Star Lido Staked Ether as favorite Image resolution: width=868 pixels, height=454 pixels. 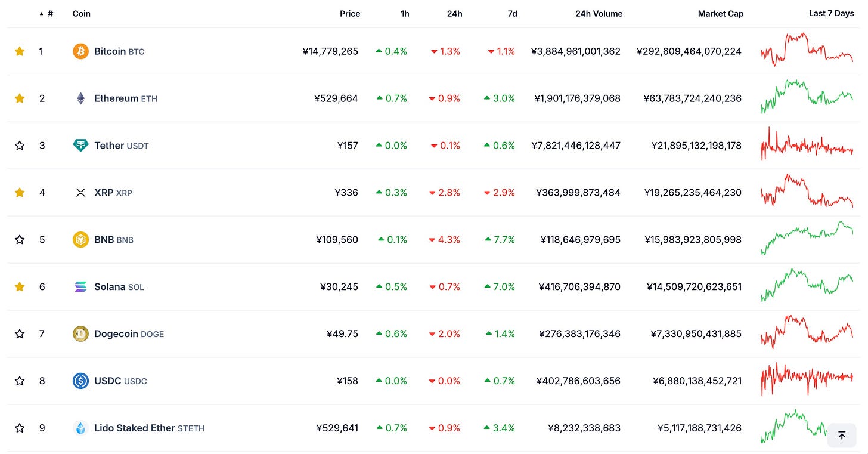(x=20, y=428)
